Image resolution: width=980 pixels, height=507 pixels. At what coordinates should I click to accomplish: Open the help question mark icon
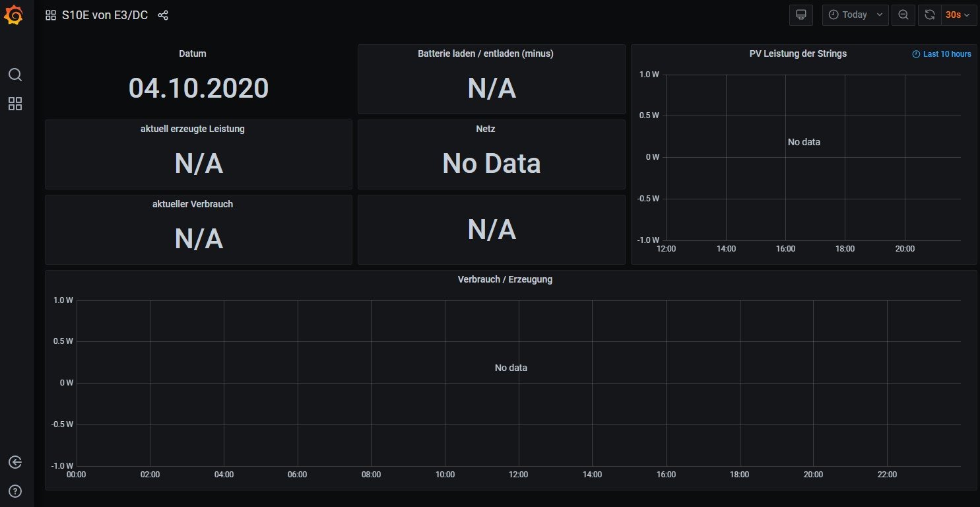tap(15, 491)
